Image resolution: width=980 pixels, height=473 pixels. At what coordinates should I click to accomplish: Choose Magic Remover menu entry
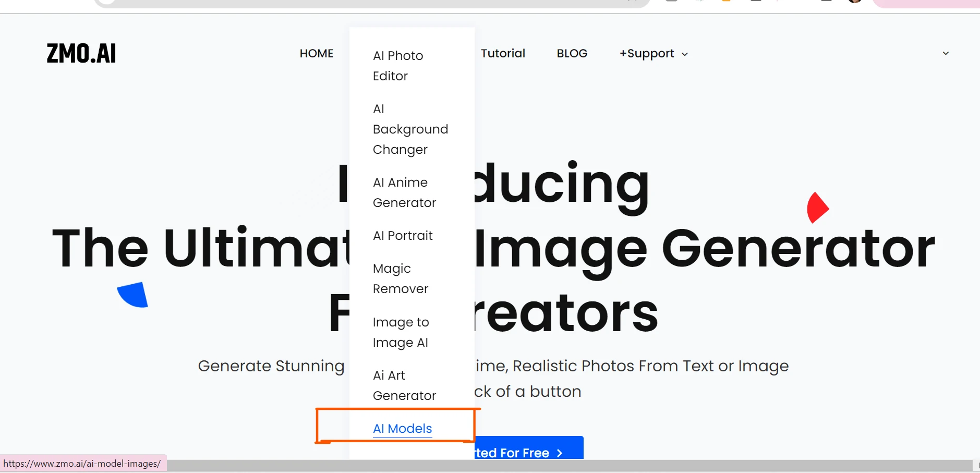pyautogui.click(x=401, y=278)
